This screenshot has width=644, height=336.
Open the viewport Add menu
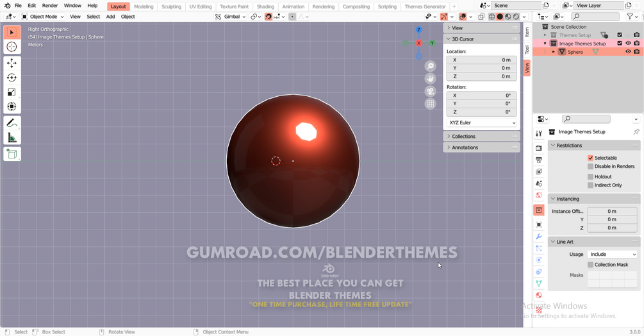pyautogui.click(x=110, y=17)
